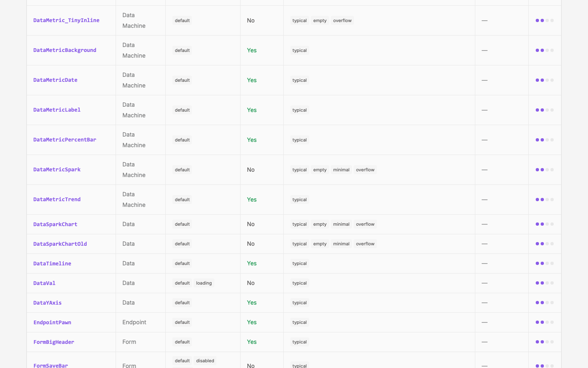Open the DataMetricBackground component link
This screenshot has height=368, width=588.
(65, 50)
